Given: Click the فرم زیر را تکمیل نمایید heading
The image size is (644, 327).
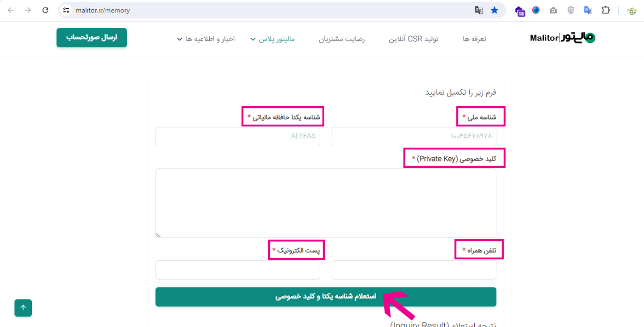Looking at the screenshot, I should coord(460,92).
